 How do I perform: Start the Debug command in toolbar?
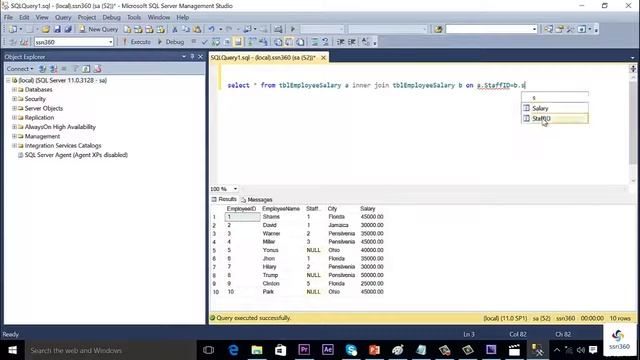[171, 42]
